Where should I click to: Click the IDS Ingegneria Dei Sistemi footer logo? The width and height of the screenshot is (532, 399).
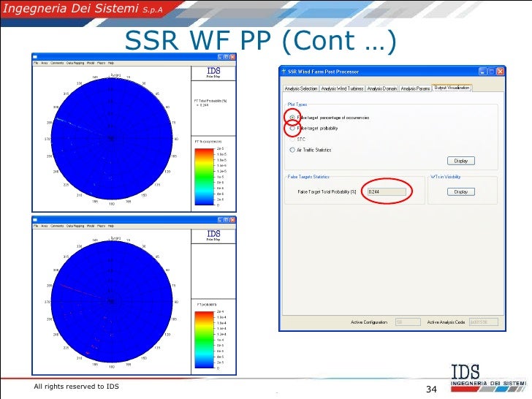pos(488,378)
